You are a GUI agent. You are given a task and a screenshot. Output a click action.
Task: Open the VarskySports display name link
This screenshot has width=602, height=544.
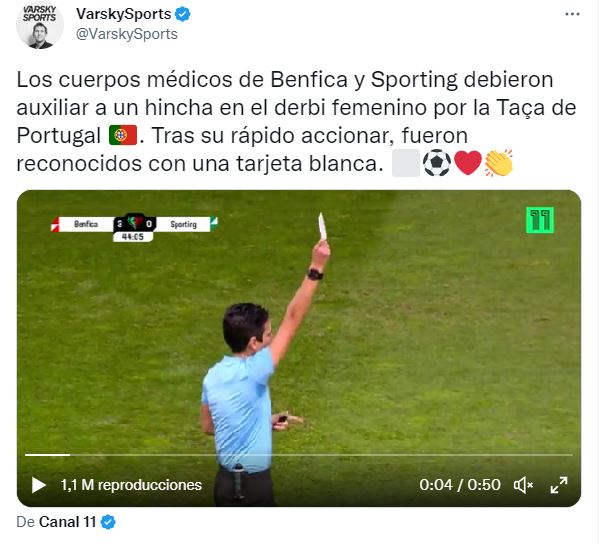click(123, 14)
